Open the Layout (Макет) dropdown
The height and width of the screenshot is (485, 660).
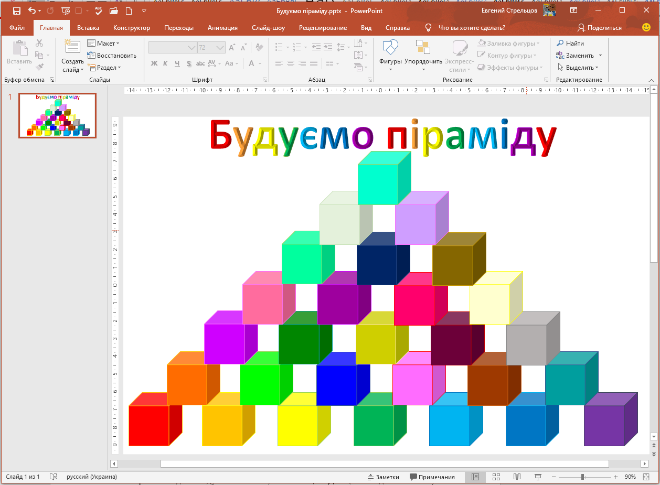[103, 44]
